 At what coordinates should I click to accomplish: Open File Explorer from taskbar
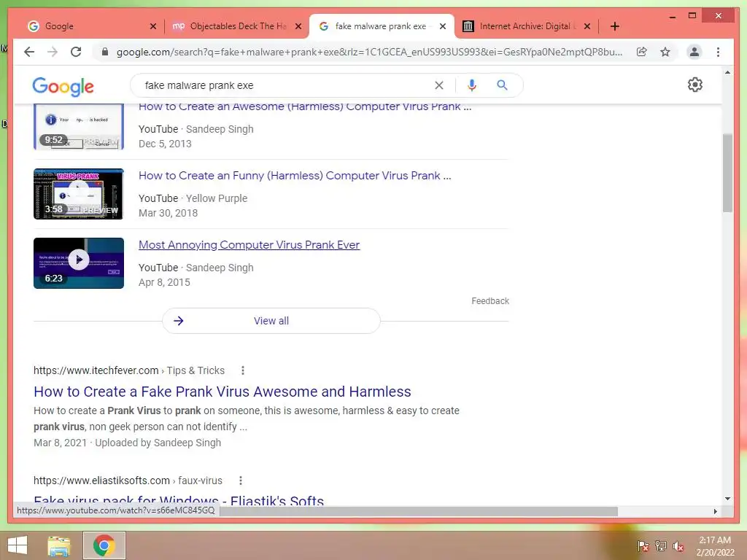(x=59, y=545)
